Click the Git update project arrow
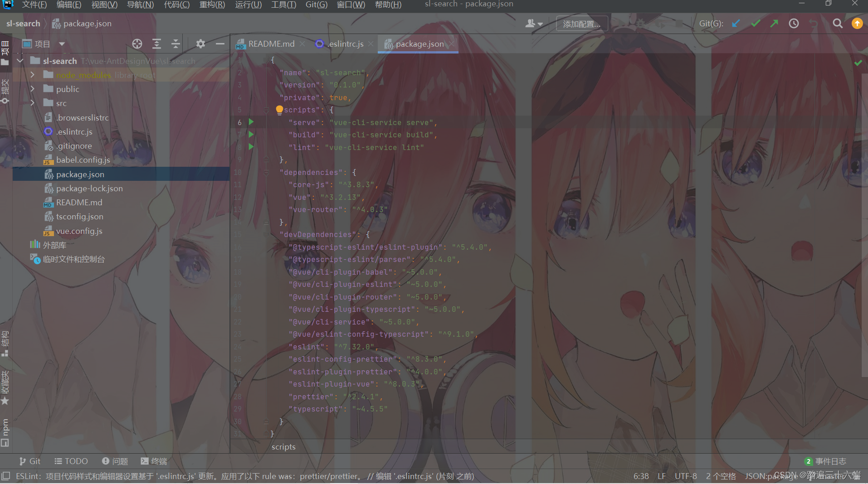The image size is (868, 484). point(736,24)
